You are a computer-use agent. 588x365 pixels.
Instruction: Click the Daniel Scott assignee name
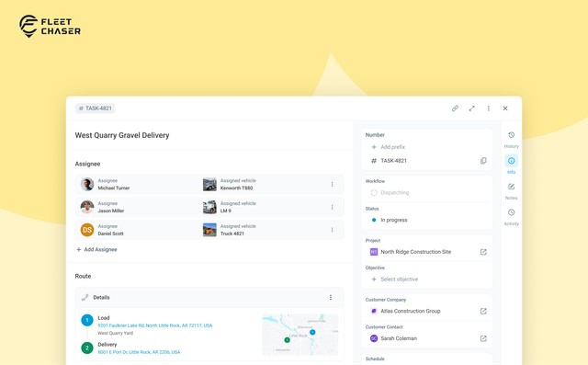coord(110,234)
